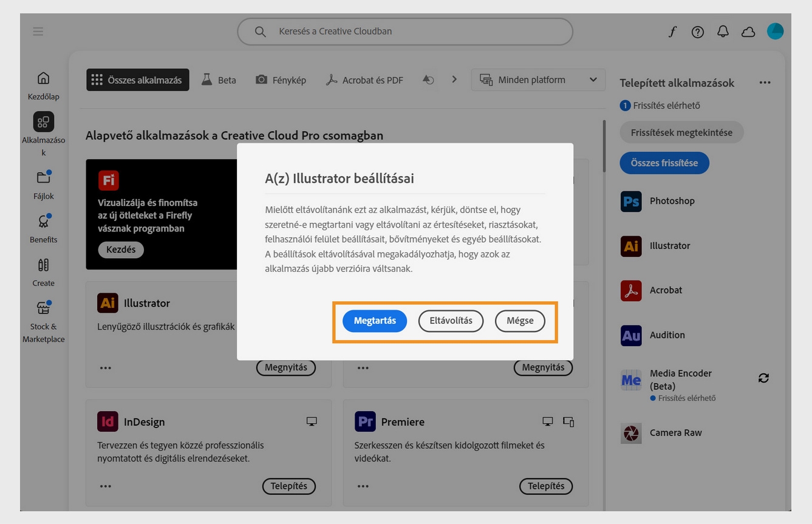
Task: Open Stock & Marketplace sidebar icon
Action: tap(44, 308)
